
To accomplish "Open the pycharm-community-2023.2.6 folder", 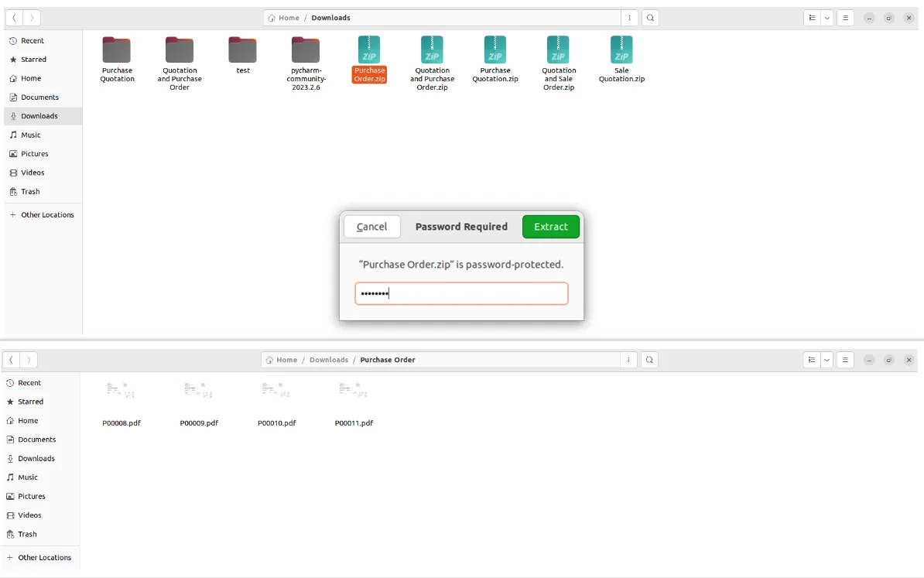I will pos(306,63).
